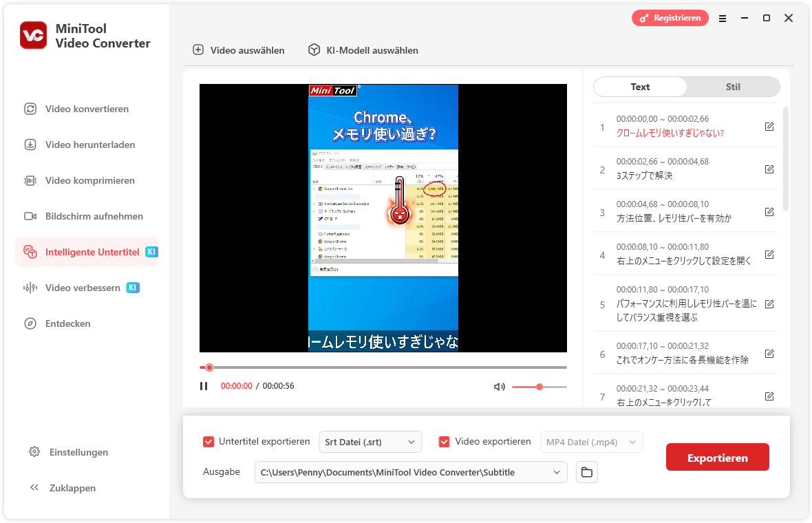Edit subtitle line 1 with pencil icon

click(x=769, y=127)
